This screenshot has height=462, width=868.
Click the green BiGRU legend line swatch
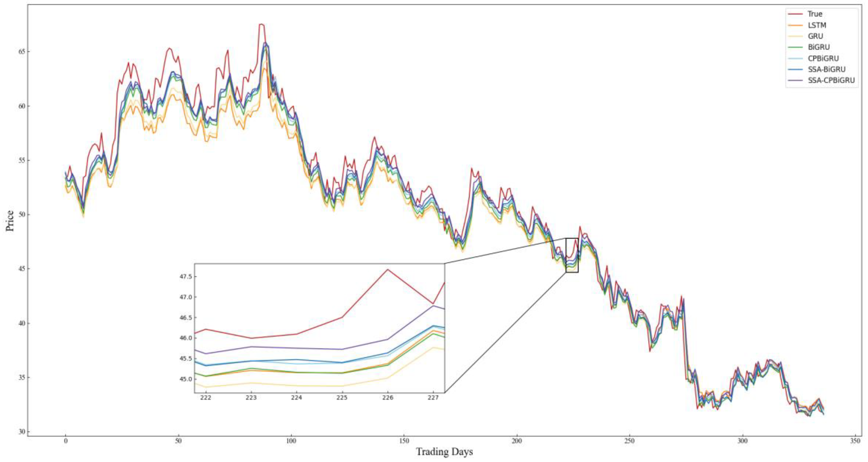click(x=795, y=47)
